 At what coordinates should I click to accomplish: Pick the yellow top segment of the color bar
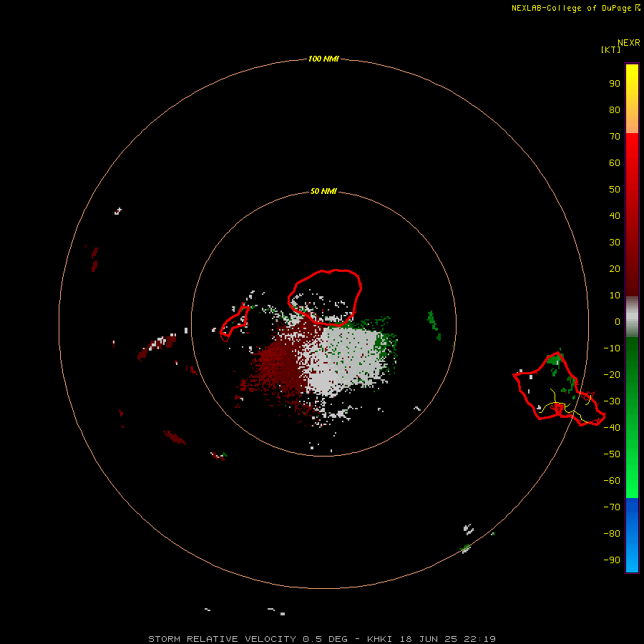pos(632,99)
